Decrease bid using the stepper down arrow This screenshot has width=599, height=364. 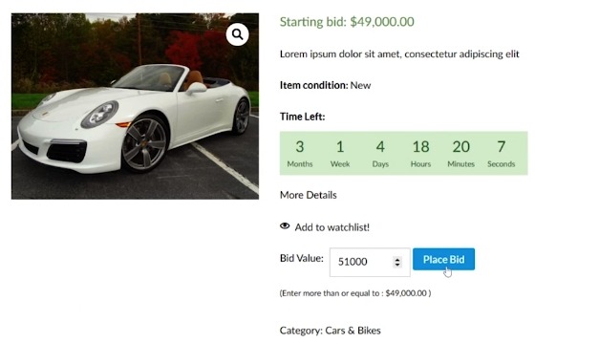(x=397, y=265)
